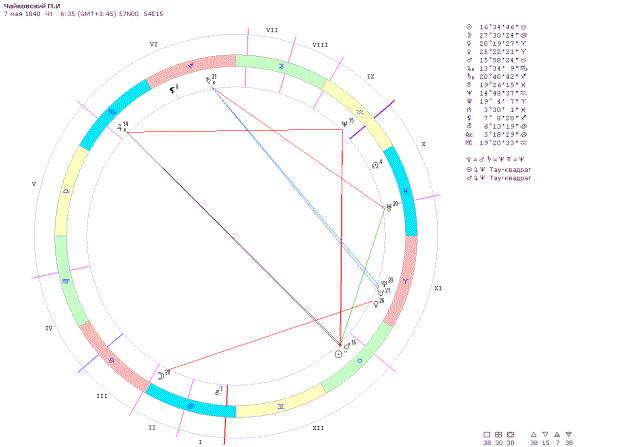Screen dimensions: 623x447
Task: Click the Jupiter glyph in the chart wheel
Action: (121, 128)
